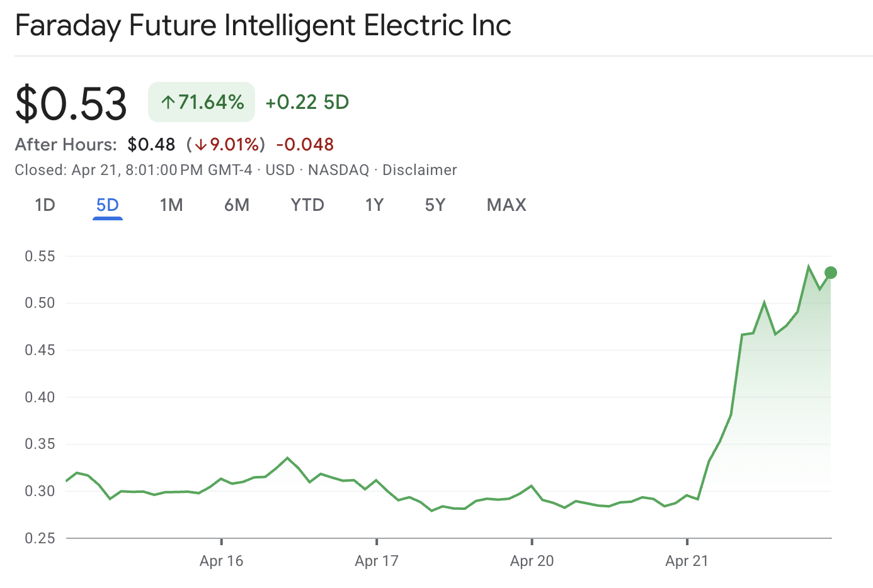
Task: Show the YTD chart range
Action: pyautogui.click(x=307, y=205)
